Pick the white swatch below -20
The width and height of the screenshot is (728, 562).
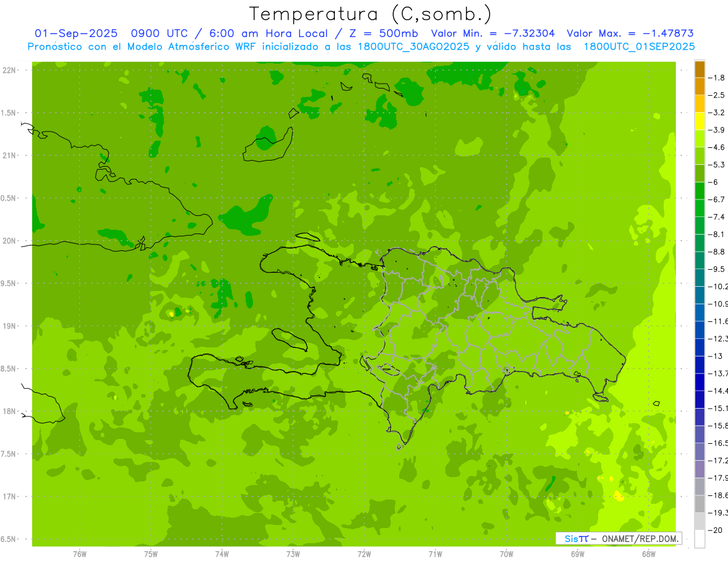pos(699,538)
